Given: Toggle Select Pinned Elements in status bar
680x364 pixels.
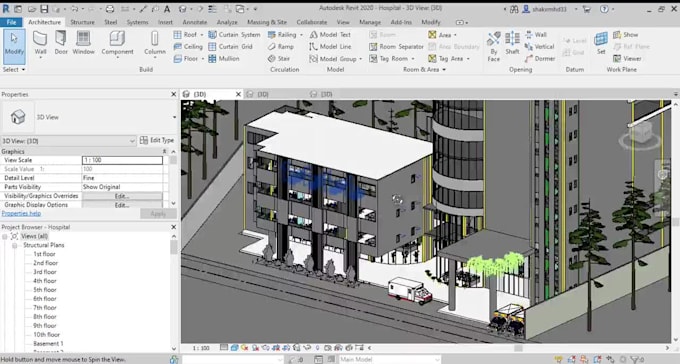Looking at the screenshot, I should (x=584, y=359).
